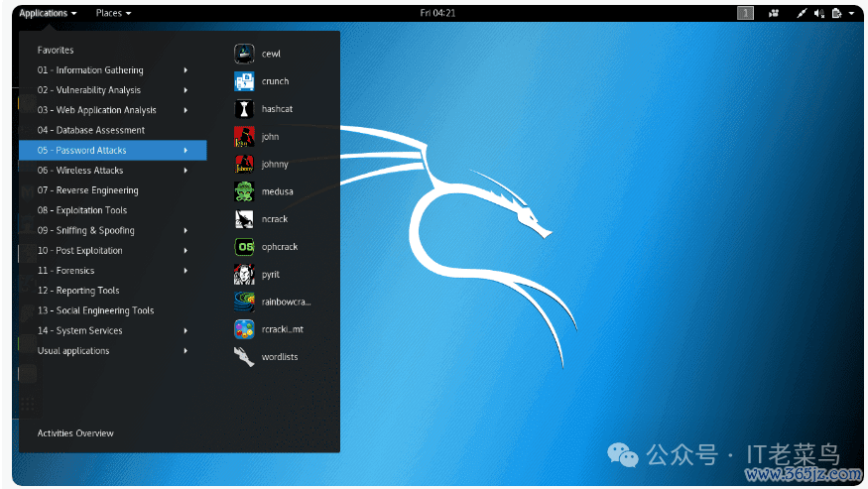This screenshot has height=489, width=868.
Task: Open the screen recorder tray icon
Action: tap(774, 13)
